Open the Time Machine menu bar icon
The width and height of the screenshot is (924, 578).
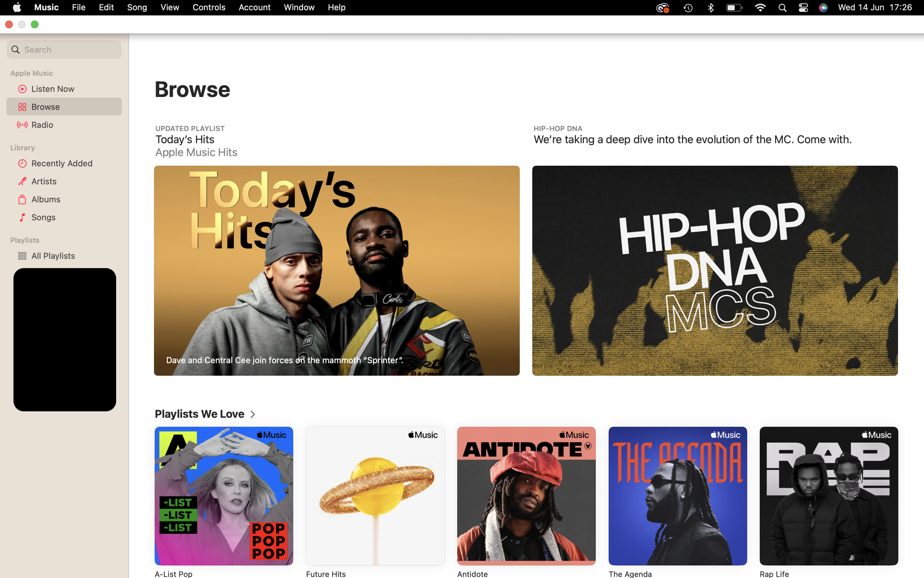click(688, 8)
